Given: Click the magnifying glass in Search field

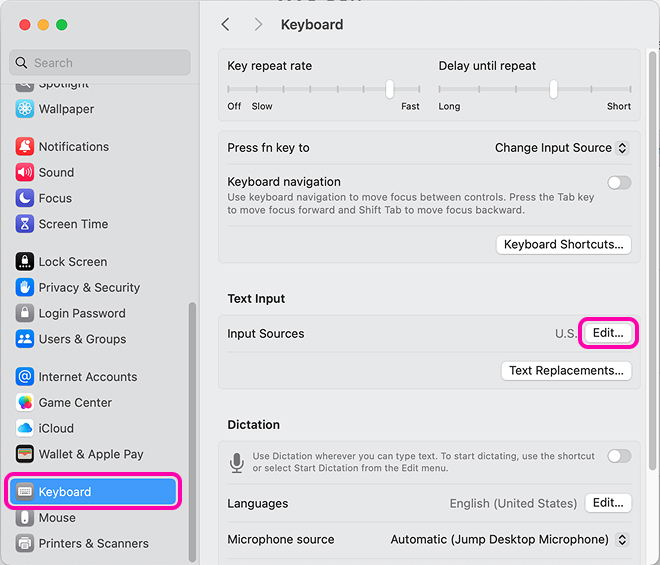Looking at the screenshot, I should [x=21, y=63].
